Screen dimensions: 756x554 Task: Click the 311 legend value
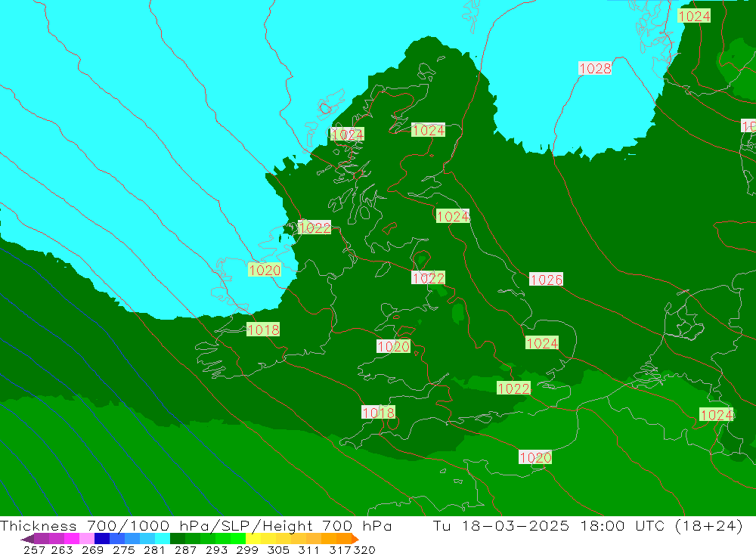[308, 550]
